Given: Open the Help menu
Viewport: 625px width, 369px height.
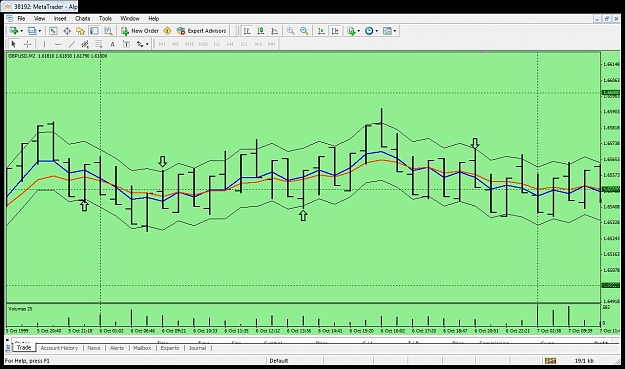Looking at the screenshot, I should (x=153, y=18).
